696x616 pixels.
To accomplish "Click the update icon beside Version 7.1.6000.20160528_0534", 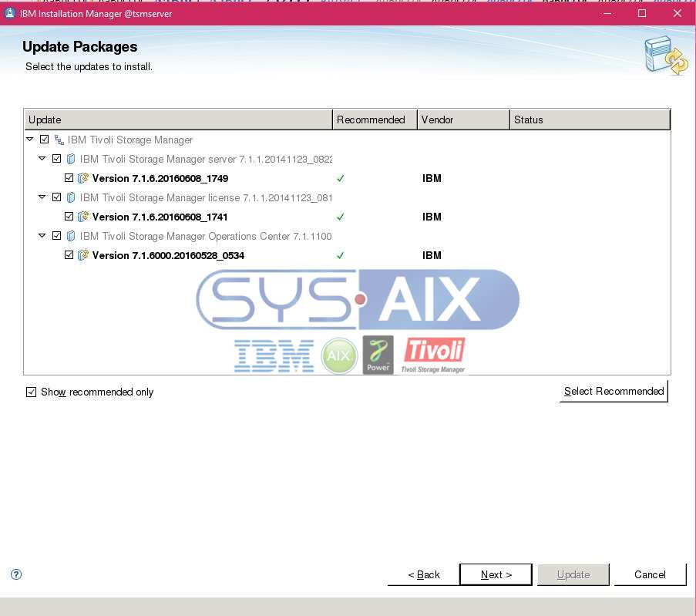I will click(83, 255).
